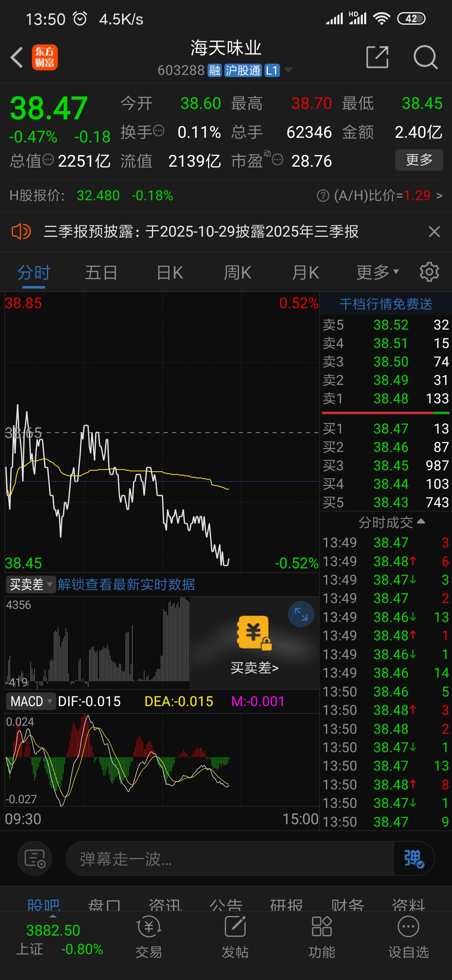Image resolution: width=452 pixels, height=980 pixels.
Task: Expand the volume chart fullscreen icon
Action: coord(301,614)
